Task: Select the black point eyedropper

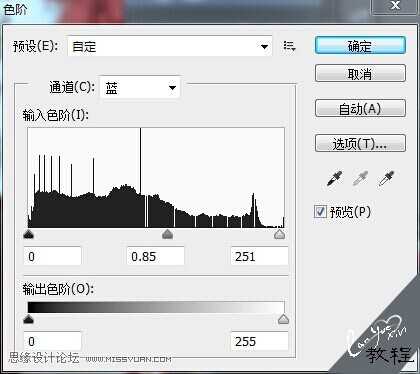Action: click(x=335, y=179)
